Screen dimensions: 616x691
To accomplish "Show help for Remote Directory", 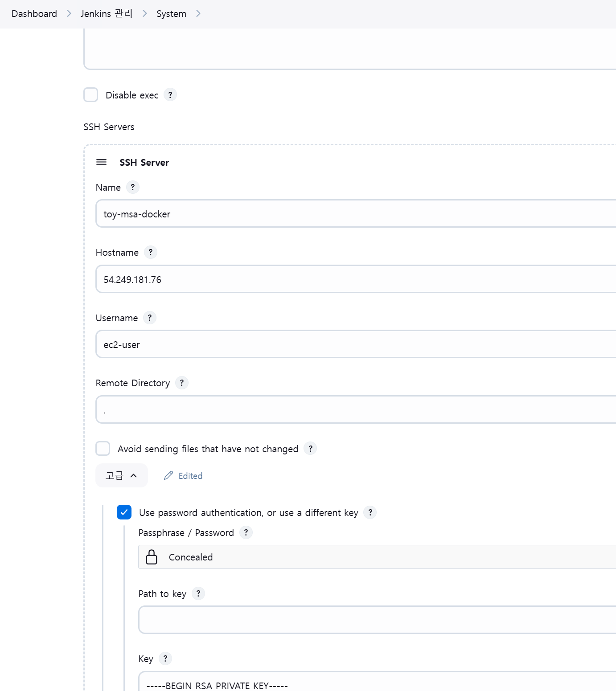I will 181,383.
